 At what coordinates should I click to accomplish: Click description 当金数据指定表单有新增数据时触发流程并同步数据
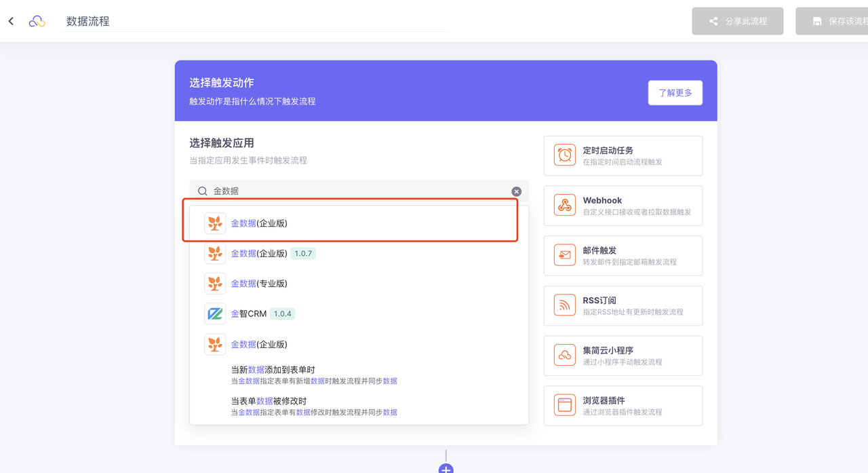(x=314, y=381)
